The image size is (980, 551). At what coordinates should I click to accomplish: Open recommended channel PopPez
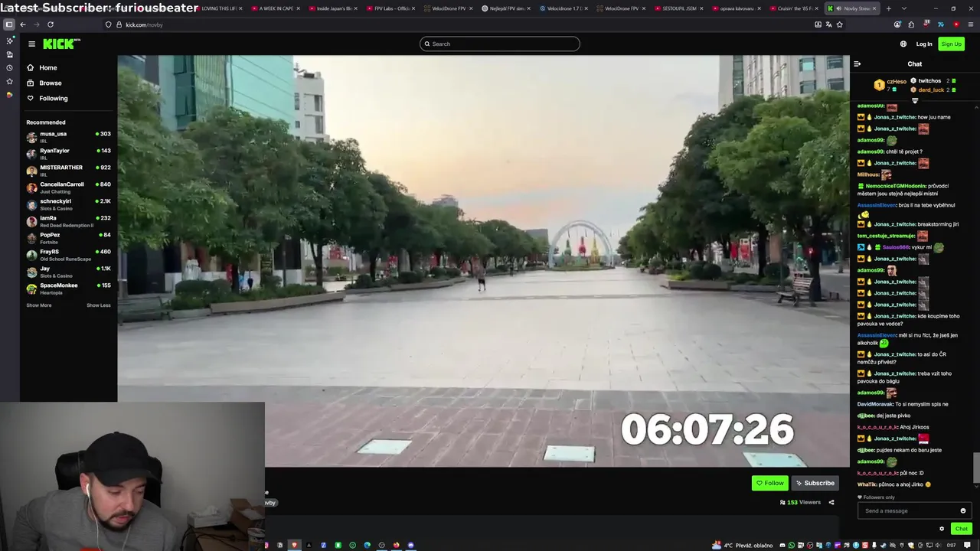[68, 237]
